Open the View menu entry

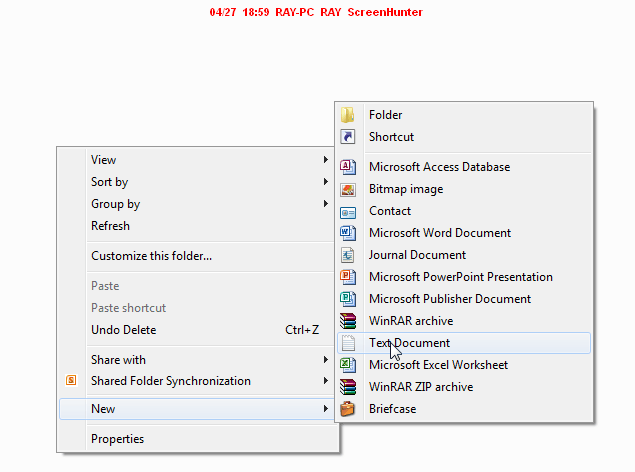196,160
